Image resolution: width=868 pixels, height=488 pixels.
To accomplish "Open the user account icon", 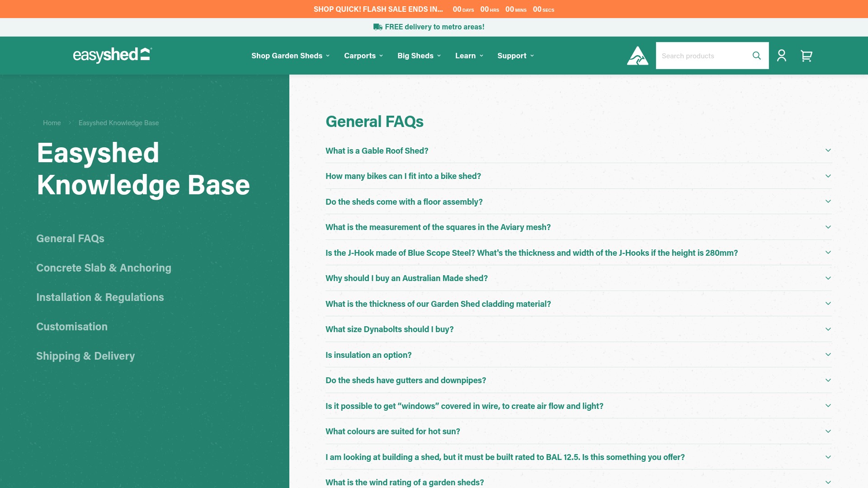I will (x=782, y=56).
